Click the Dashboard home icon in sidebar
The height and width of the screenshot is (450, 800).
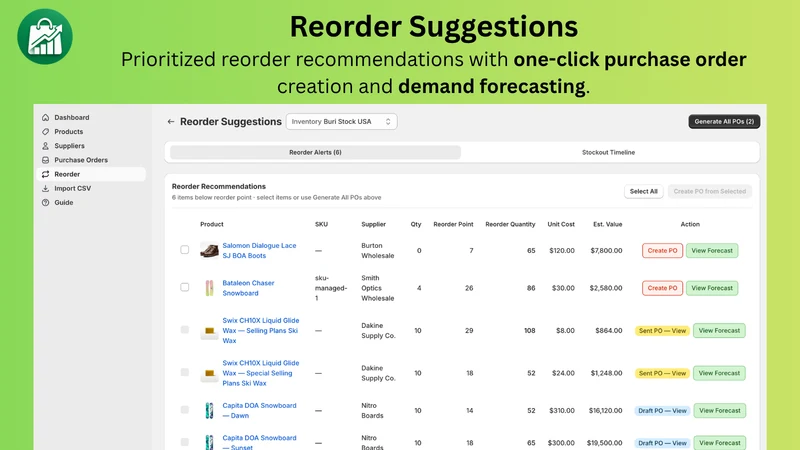(x=45, y=117)
